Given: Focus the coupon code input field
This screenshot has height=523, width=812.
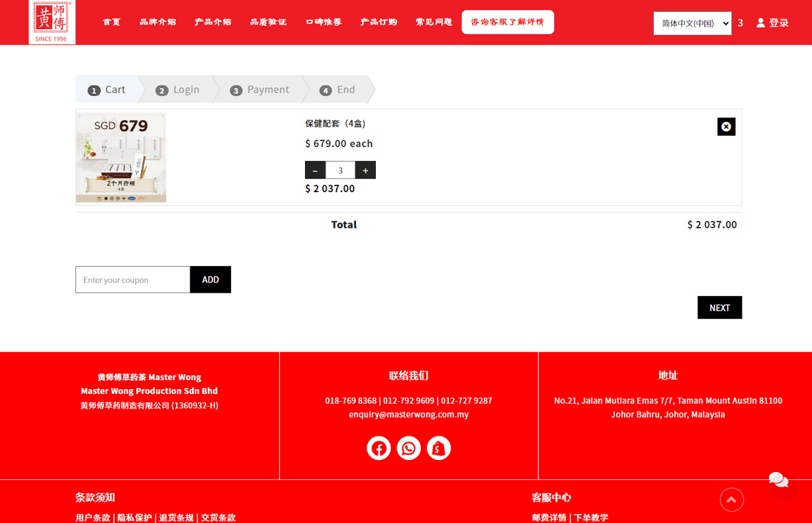Looking at the screenshot, I should pos(133,279).
